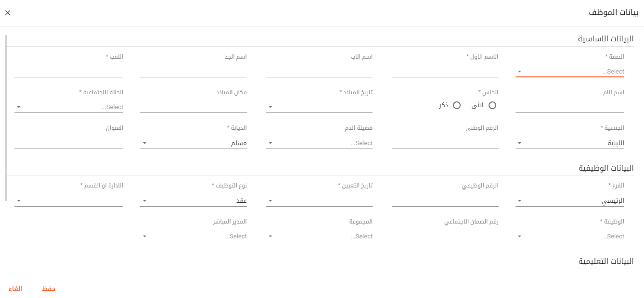
Task: Select the ذكر (male) radio button
Action: [457, 105]
